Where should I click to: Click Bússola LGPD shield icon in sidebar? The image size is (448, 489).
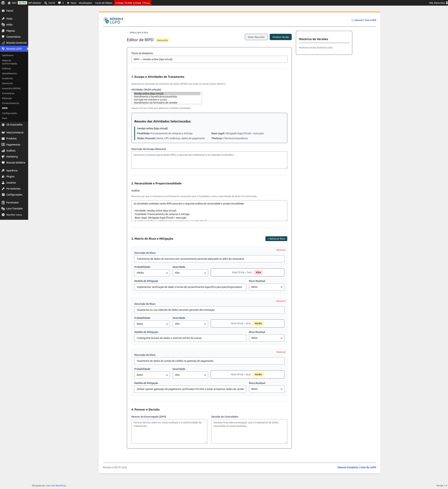coord(3,49)
